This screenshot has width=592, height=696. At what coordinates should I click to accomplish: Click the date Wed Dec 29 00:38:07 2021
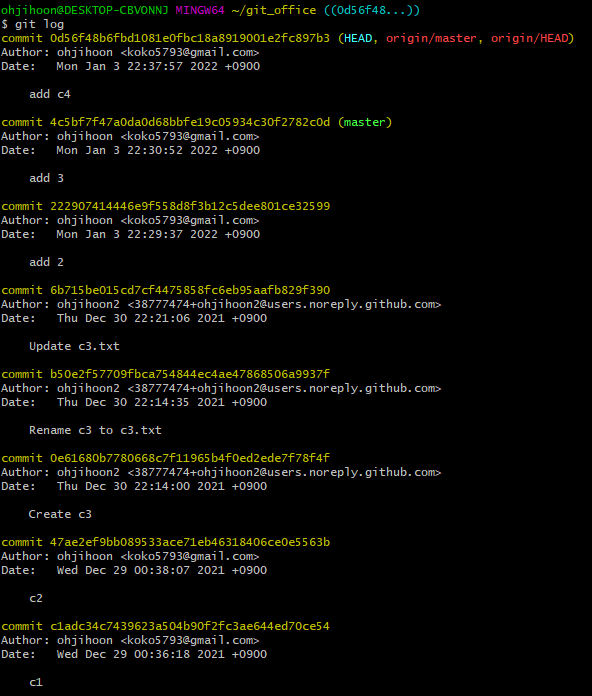point(140,570)
